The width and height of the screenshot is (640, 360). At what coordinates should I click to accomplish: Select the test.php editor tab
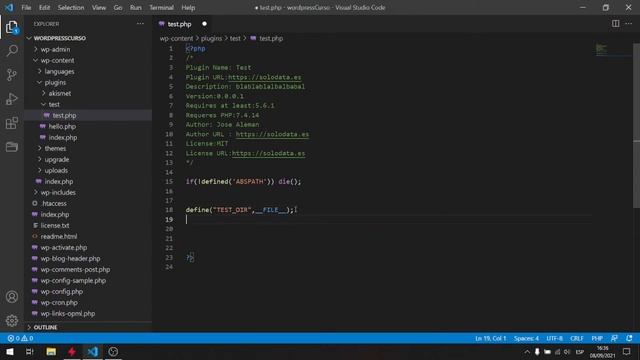click(180, 24)
